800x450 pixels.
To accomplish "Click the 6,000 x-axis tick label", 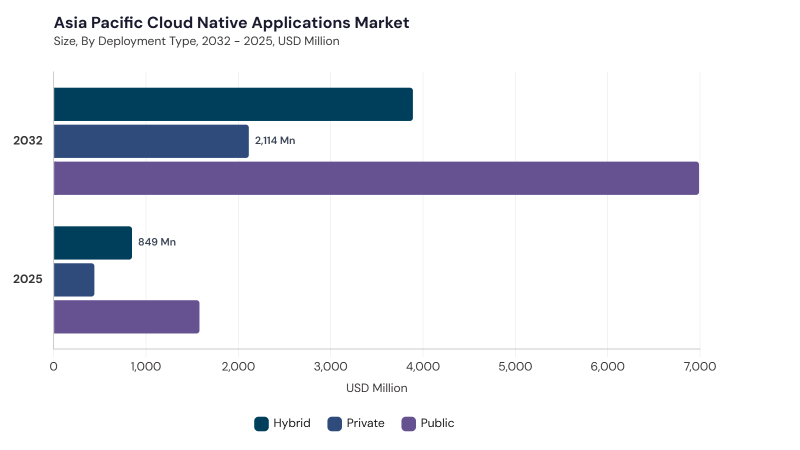I will tap(608, 366).
